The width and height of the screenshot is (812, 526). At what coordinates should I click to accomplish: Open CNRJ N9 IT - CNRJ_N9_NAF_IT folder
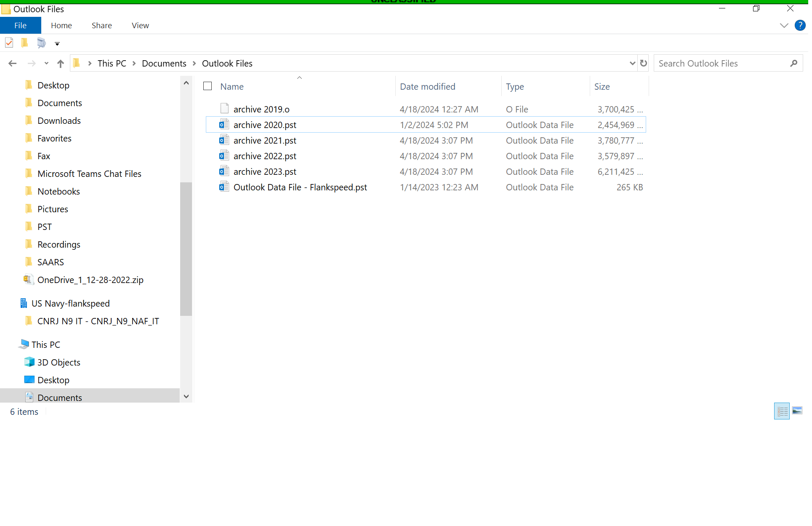click(99, 321)
